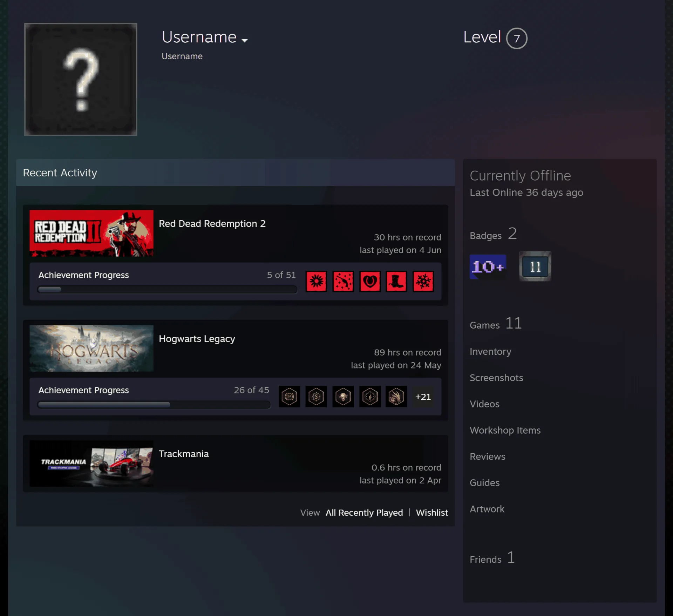Screen dimensions: 673x616
Task: Click the question mark profile avatar
Action: click(81, 79)
